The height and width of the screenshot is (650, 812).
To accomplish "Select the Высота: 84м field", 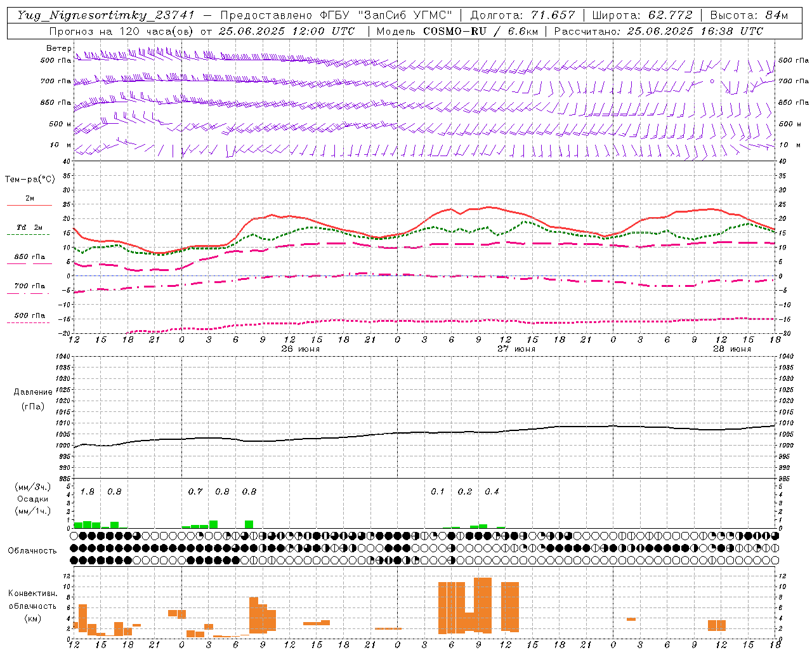I will 749,15.
